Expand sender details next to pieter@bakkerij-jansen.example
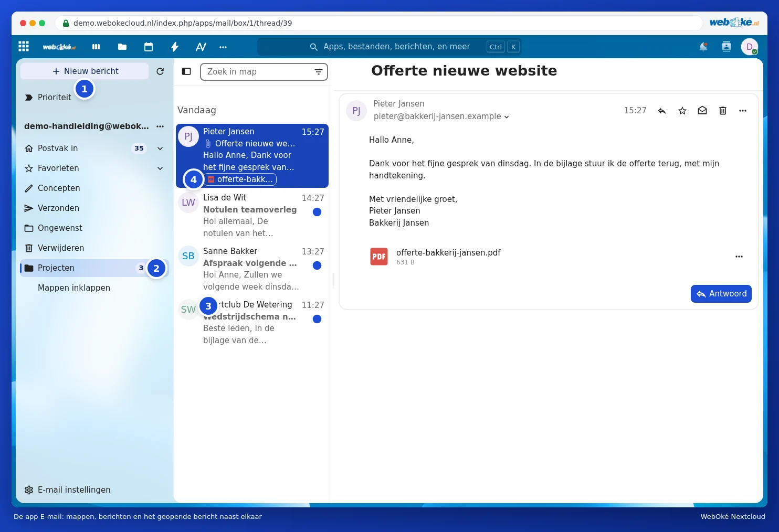 [507, 117]
